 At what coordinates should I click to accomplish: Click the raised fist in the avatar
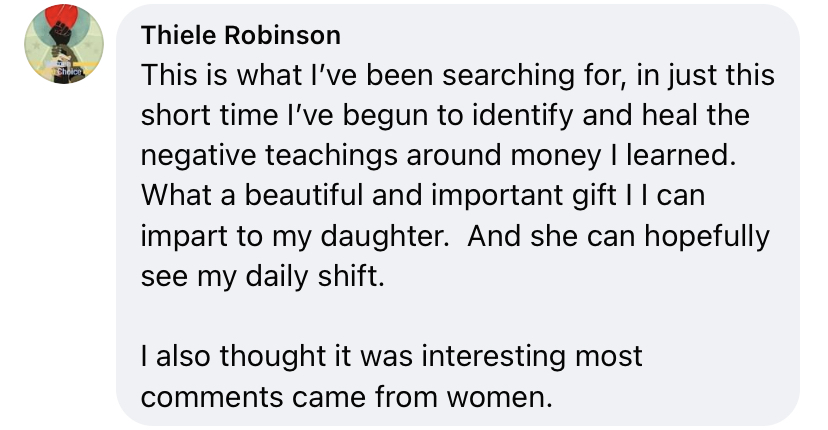(x=64, y=37)
